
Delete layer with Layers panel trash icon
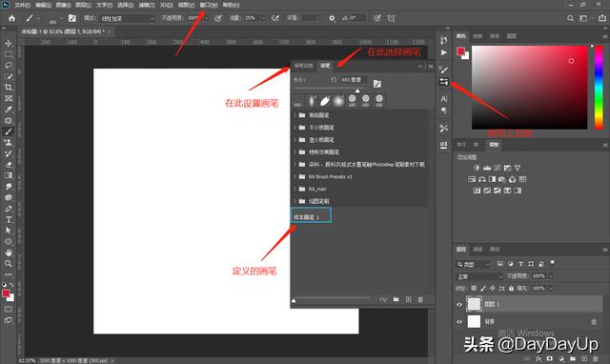[595, 358]
